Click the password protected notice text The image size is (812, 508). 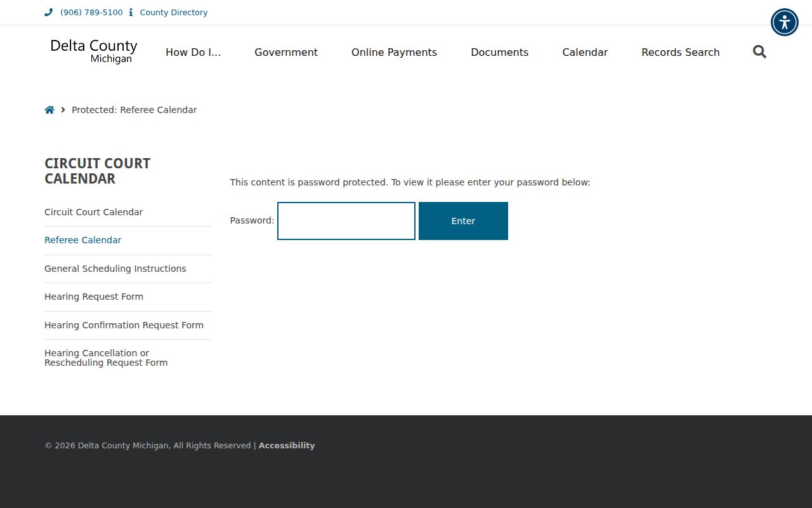(410, 182)
